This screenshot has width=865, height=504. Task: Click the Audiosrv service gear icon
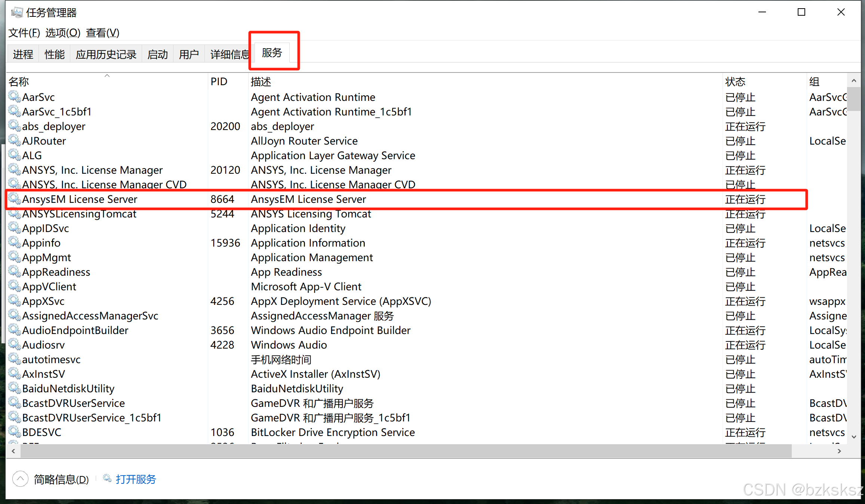click(15, 344)
